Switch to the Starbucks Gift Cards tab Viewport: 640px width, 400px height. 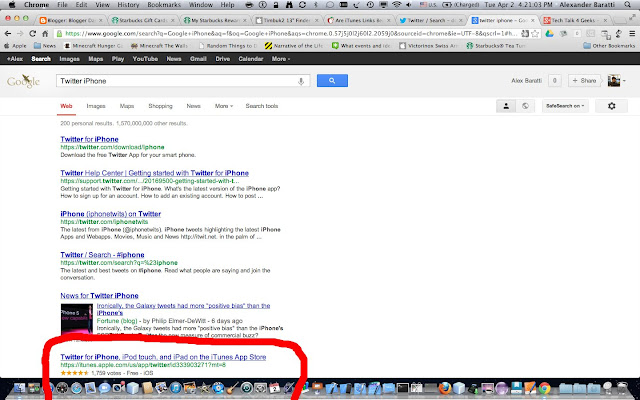pyautogui.click(x=143, y=20)
